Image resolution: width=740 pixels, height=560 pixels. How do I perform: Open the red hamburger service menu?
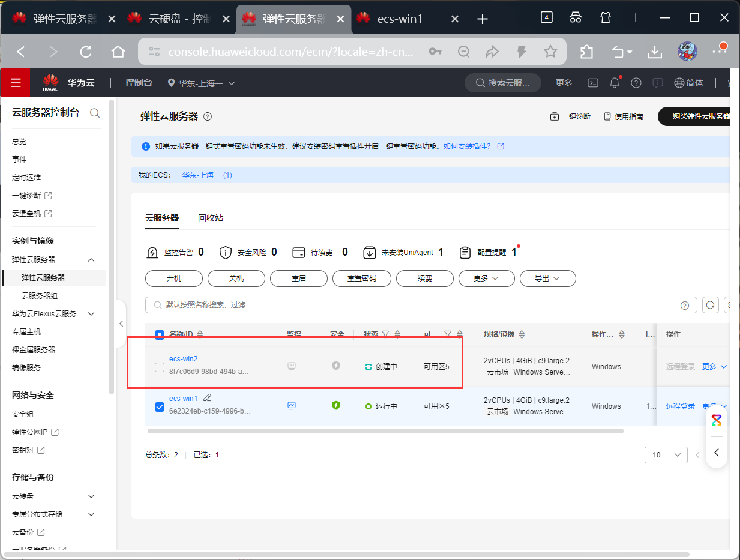[16, 83]
